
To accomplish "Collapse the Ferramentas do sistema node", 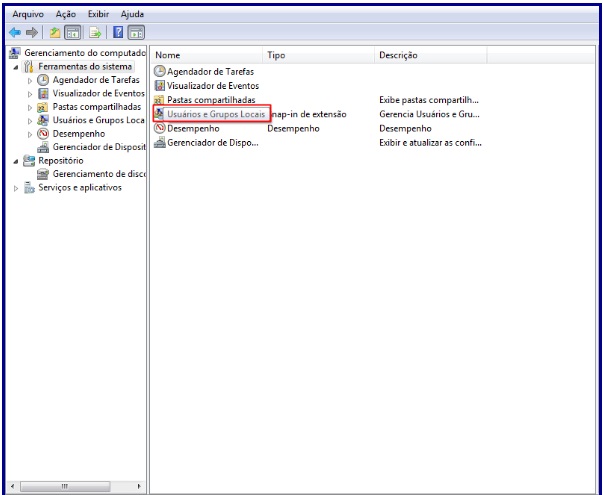I will (x=16, y=67).
